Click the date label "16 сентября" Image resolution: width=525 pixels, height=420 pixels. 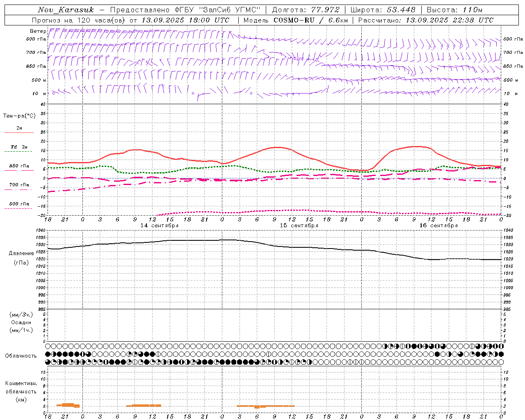[x=438, y=226]
